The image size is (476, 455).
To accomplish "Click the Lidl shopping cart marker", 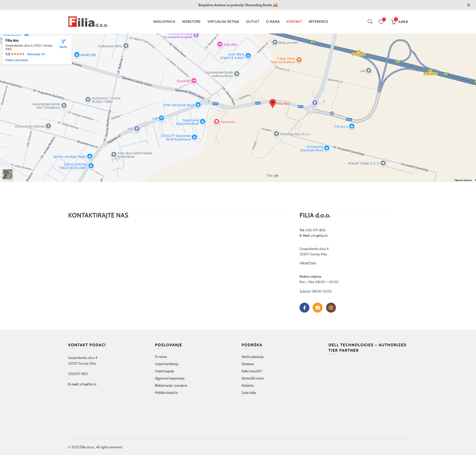I will coord(161,118).
